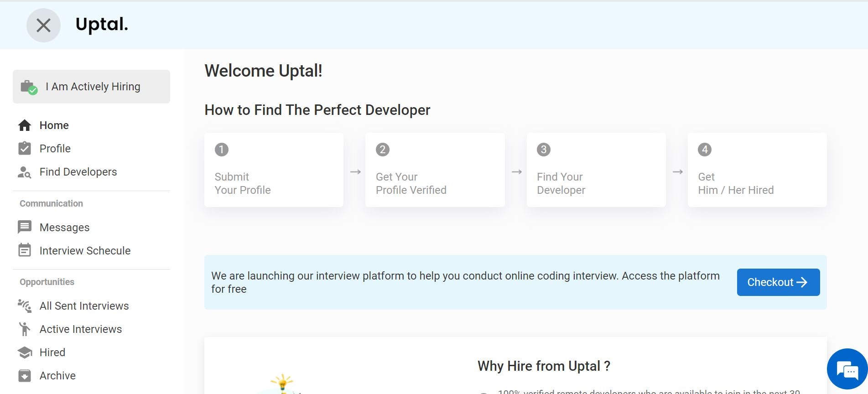868x394 pixels.
Task: Click the Archive box icon
Action: tap(25, 376)
